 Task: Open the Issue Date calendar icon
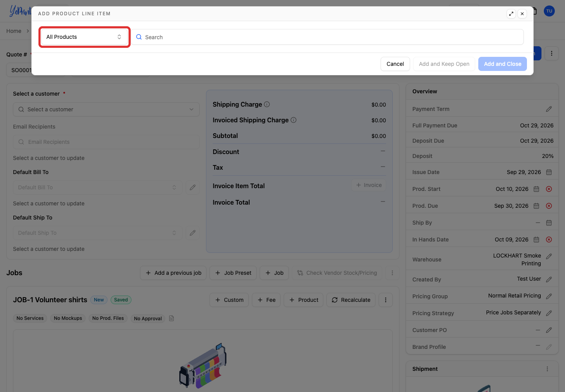(x=549, y=172)
